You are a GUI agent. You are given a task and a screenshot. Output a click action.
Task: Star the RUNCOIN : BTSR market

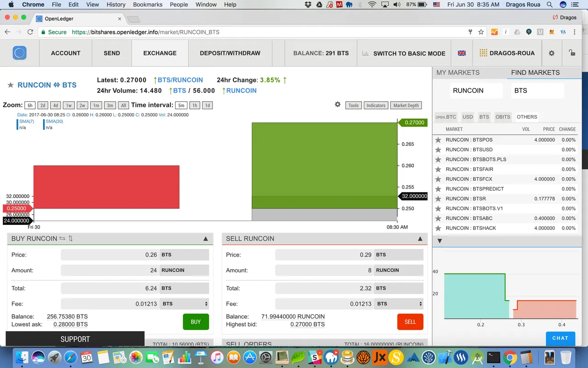point(438,199)
